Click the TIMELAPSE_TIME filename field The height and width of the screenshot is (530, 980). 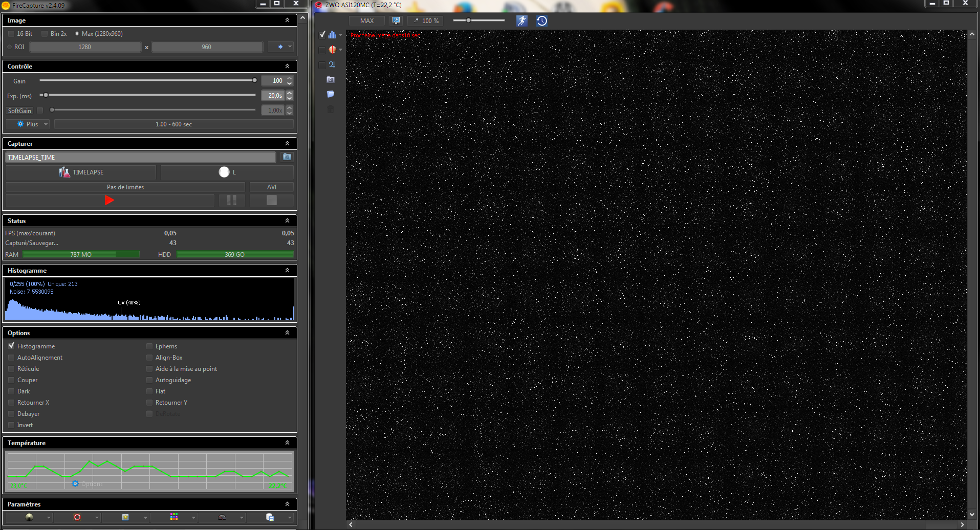pos(141,157)
